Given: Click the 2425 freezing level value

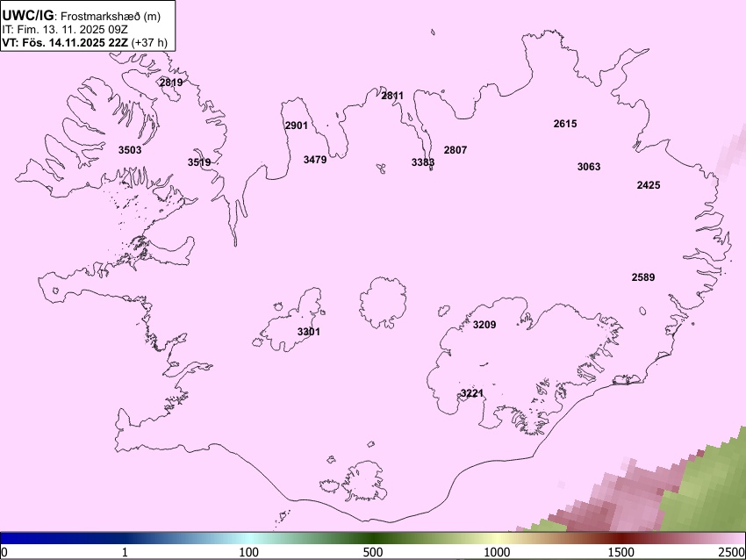Looking at the screenshot, I should (649, 185).
